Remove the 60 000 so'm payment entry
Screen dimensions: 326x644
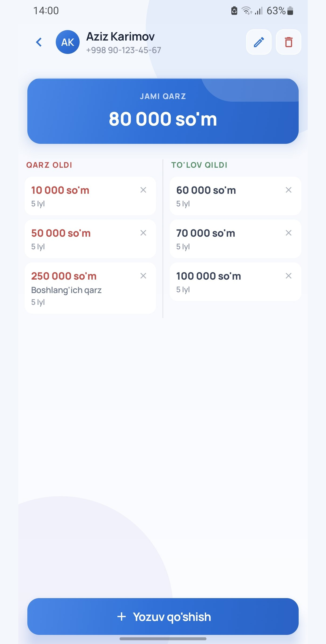pos(288,190)
